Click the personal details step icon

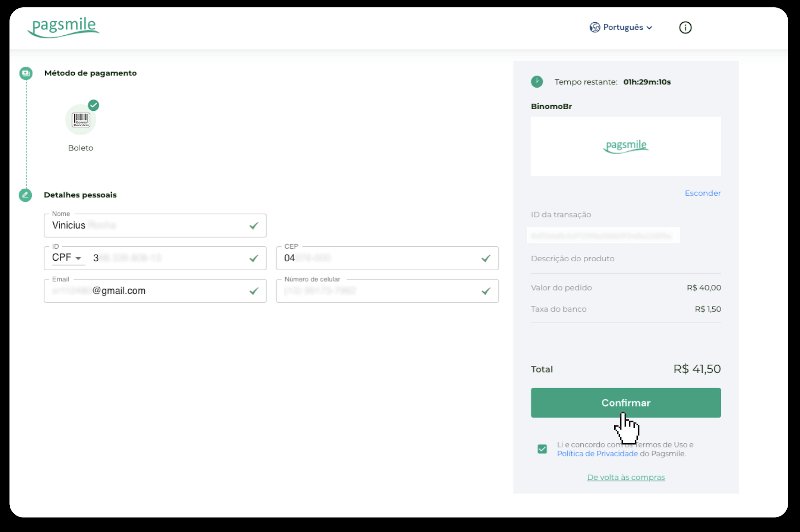[x=25, y=195]
